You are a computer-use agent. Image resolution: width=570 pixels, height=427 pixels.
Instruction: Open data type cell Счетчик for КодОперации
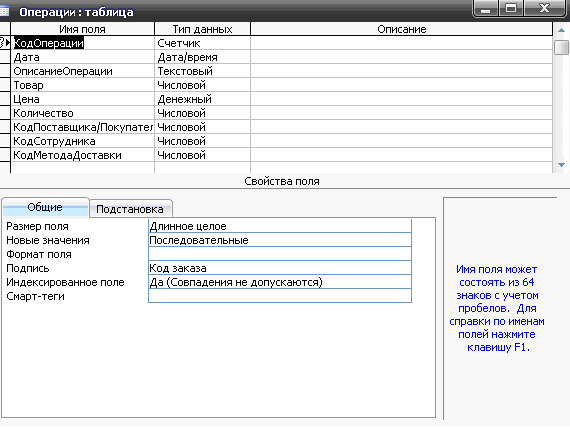point(202,43)
